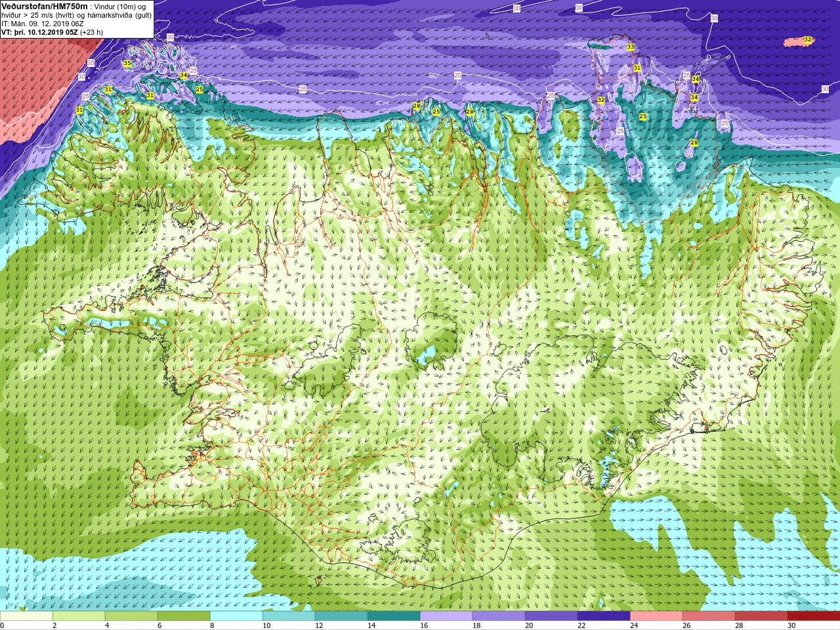This screenshot has height=630, width=840.
Task: Click the 'VT: Þri. 10.12.2019 05Z (+23 h)' line
Action: [x=52, y=31]
